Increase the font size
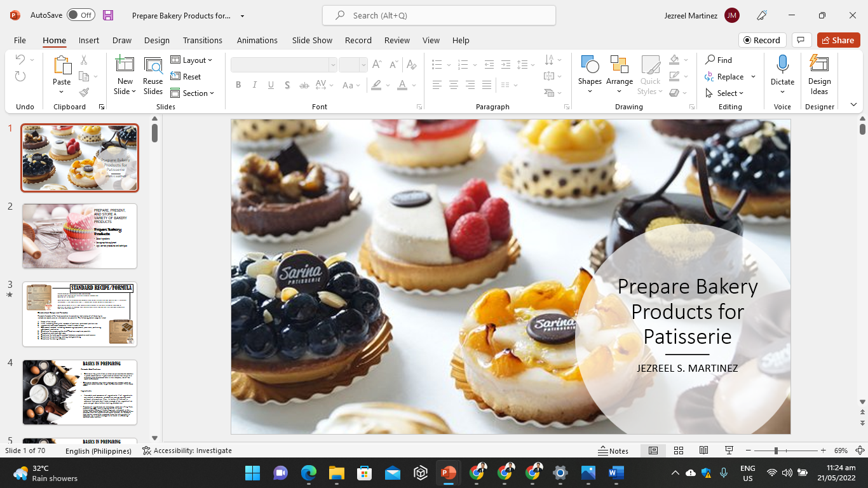This screenshot has width=868, height=488. click(x=377, y=65)
